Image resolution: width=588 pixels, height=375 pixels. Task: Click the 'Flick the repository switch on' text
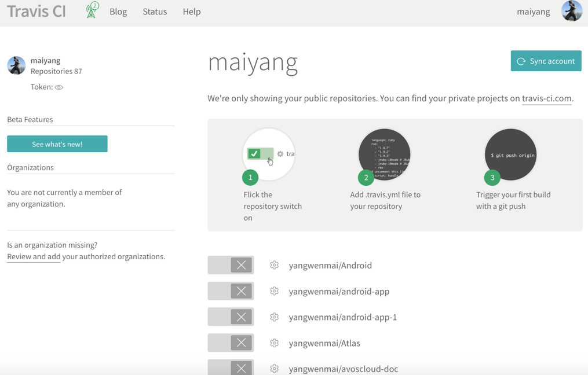click(x=273, y=206)
